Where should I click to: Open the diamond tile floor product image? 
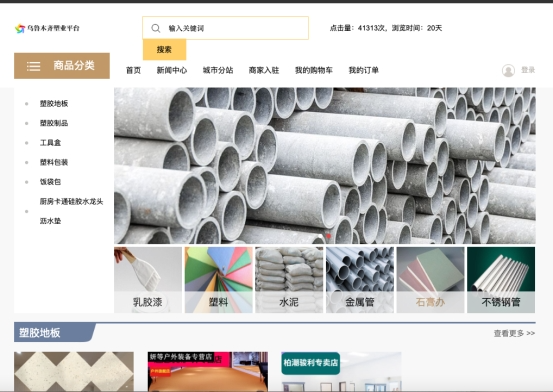click(74, 371)
